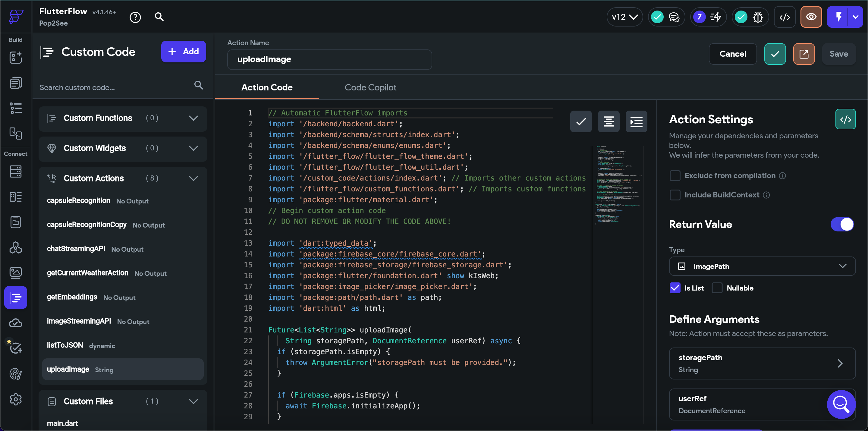Click the debug bug icon in top bar

[757, 17]
